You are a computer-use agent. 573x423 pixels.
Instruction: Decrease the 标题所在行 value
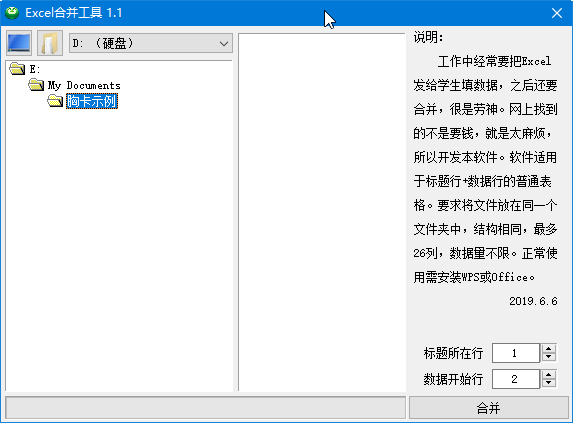click(549, 357)
